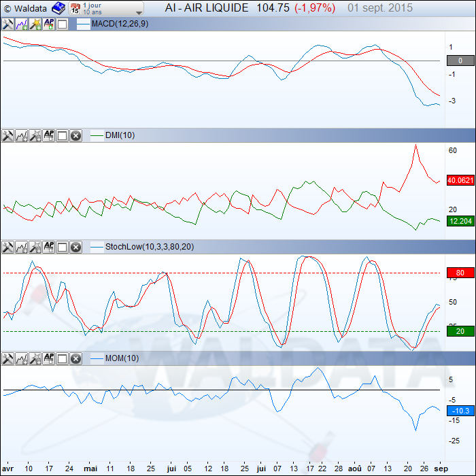This screenshot has width=476, height=476.
Task: Click magic wand icon in DMI panel
Action: (35, 136)
